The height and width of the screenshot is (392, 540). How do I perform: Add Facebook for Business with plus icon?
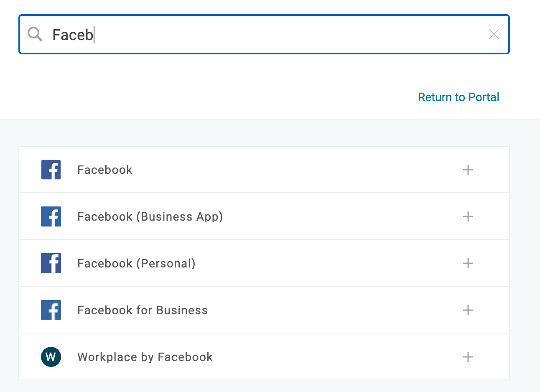468,310
